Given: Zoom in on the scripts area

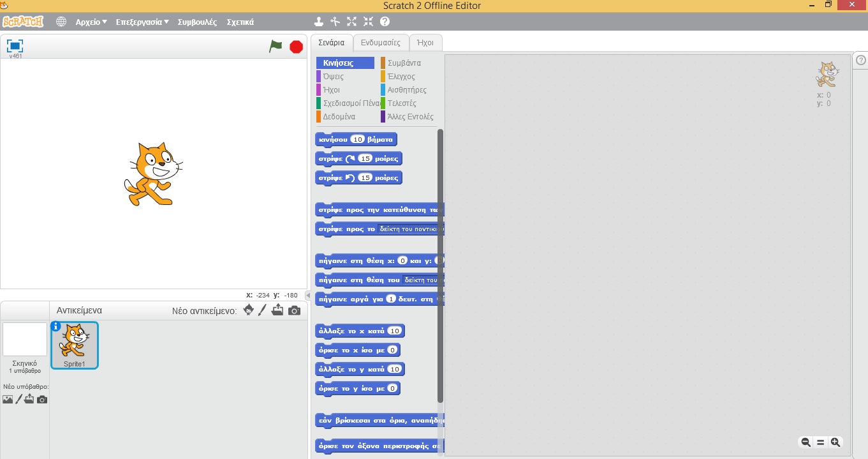Looking at the screenshot, I should click(x=835, y=442).
